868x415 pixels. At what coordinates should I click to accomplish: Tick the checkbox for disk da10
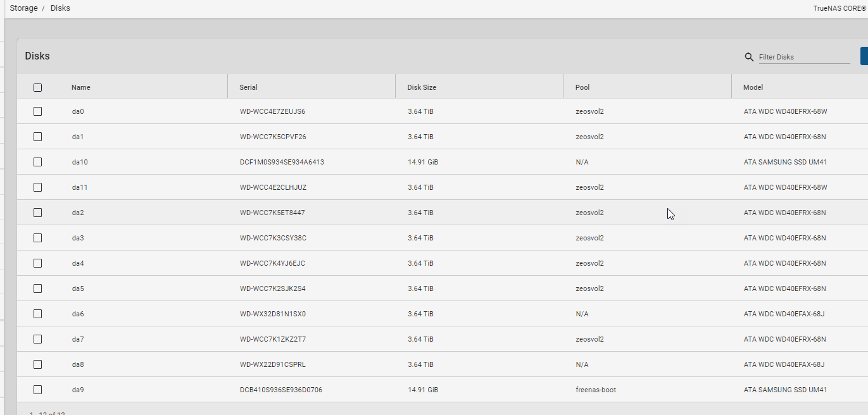click(37, 162)
